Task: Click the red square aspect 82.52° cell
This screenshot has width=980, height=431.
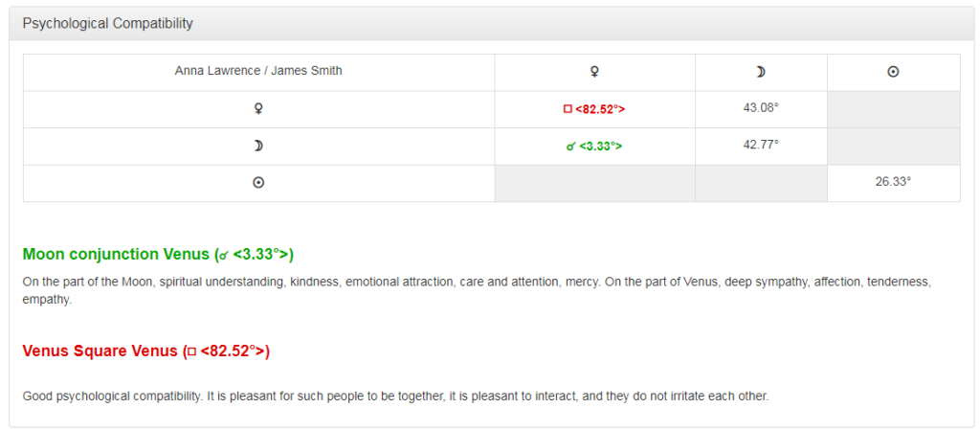Action: pos(594,109)
